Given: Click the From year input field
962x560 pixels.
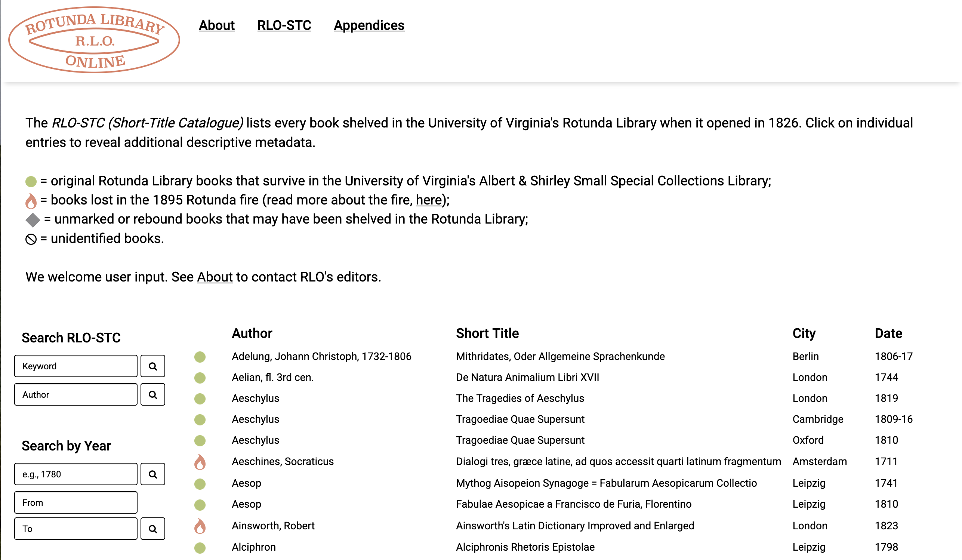Looking at the screenshot, I should 75,502.
